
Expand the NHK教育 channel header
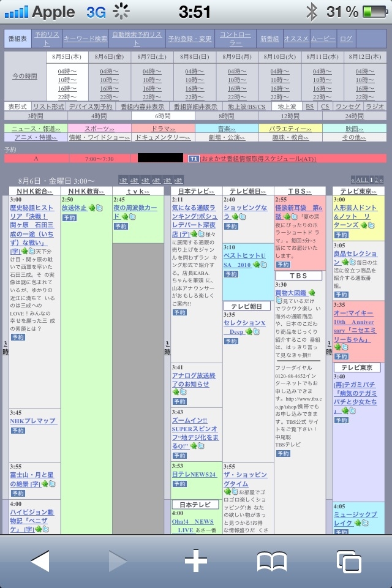tap(86, 191)
